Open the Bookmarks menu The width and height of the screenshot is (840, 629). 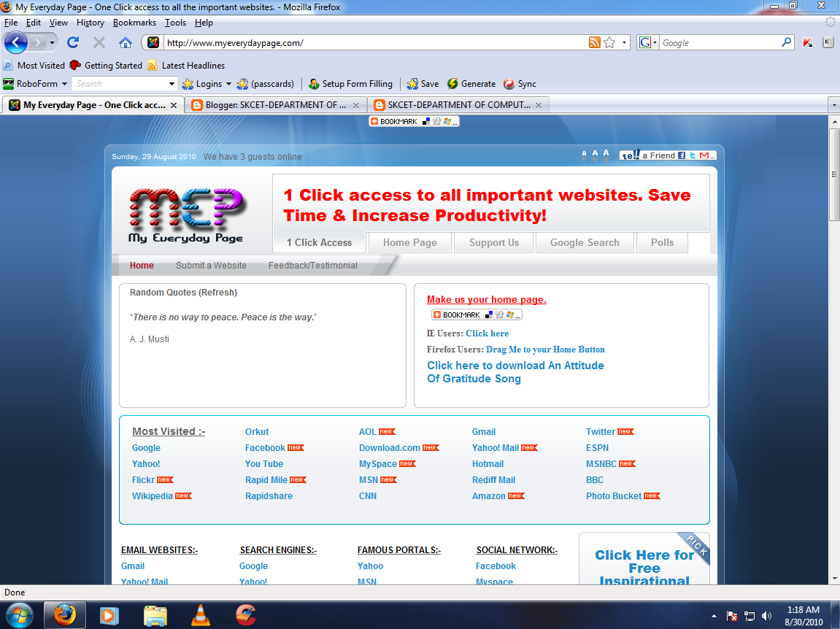coord(134,23)
